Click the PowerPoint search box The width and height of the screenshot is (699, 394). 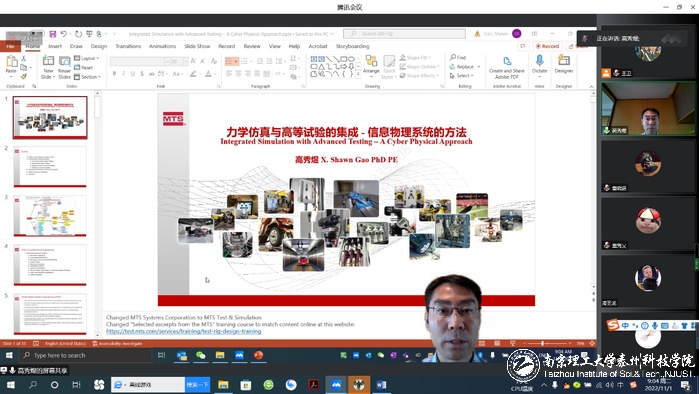tap(404, 34)
